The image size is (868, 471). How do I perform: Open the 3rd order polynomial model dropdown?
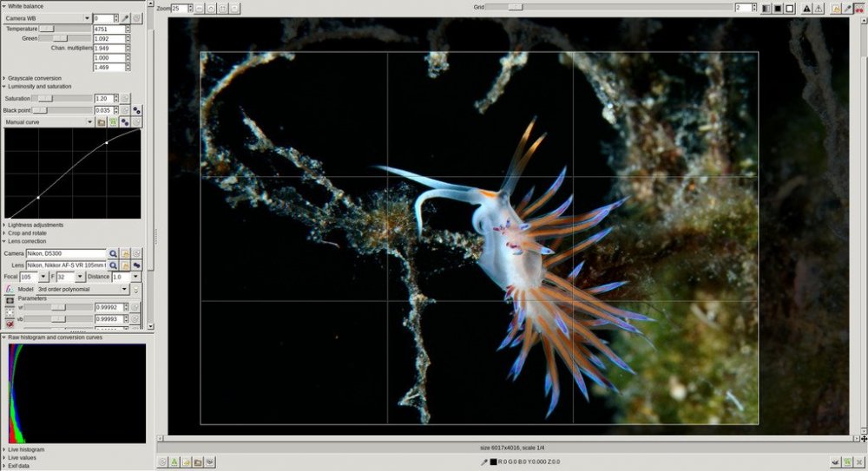coord(82,290)
